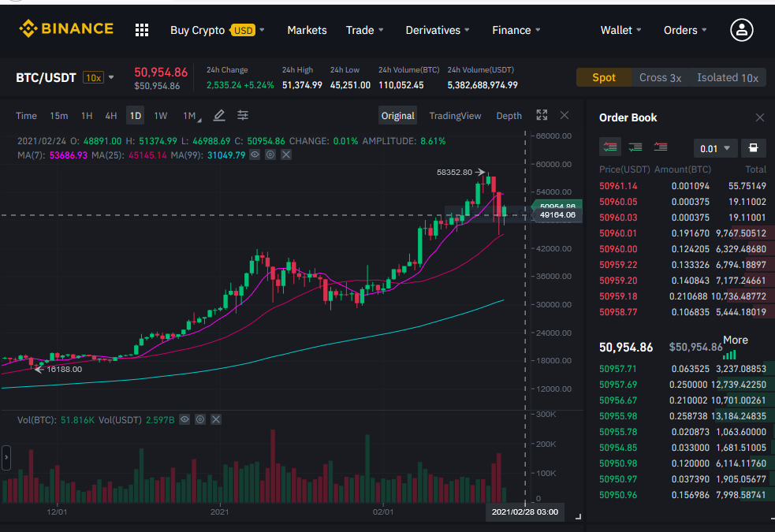Show only bids order book view
The image size is (775, 532).
coord(635,147)
